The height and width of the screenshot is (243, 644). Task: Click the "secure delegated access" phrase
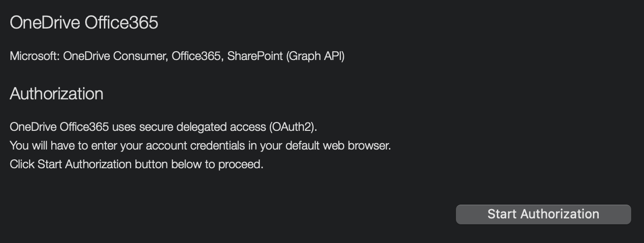point(202,127)
